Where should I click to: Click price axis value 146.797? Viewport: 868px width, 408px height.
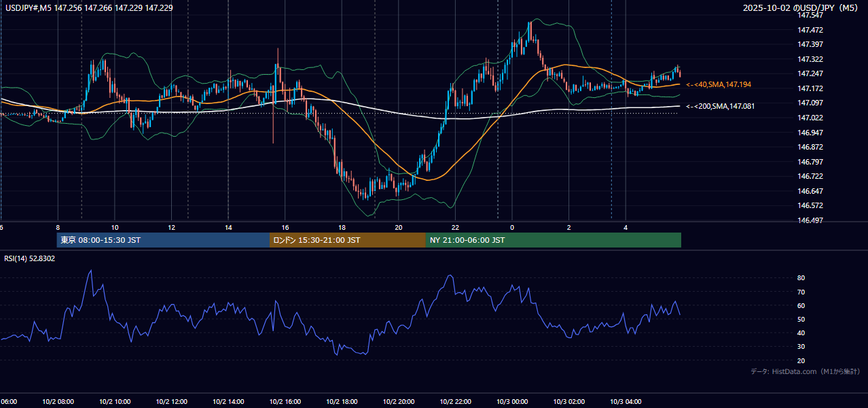(x=810, y=162)
